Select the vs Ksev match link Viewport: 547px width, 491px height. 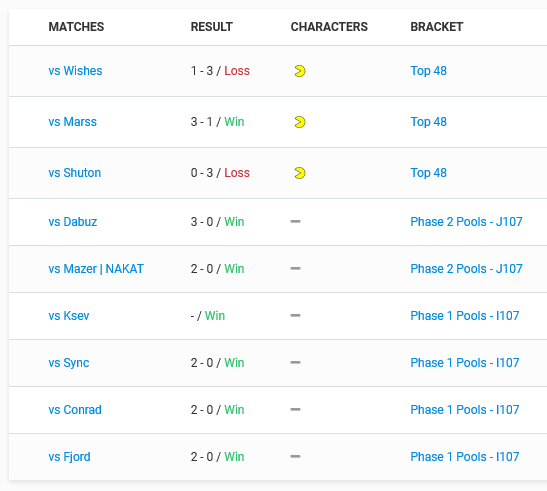69,316
